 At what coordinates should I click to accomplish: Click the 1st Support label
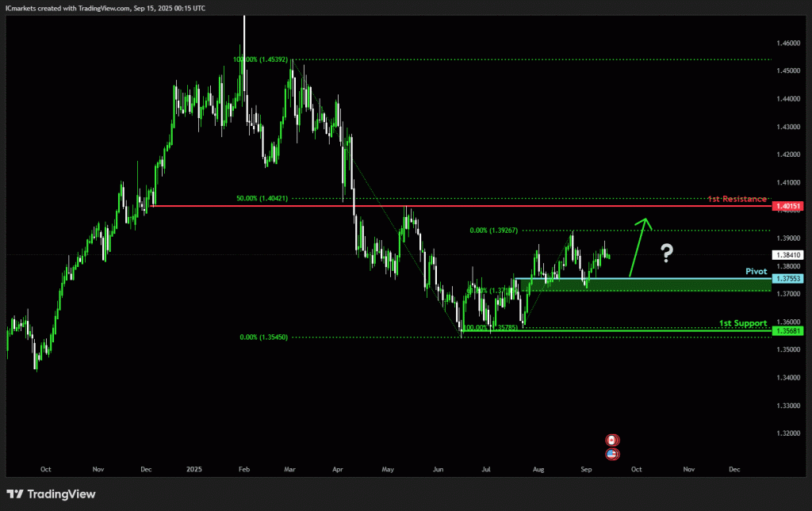click(x=742, y=323)
